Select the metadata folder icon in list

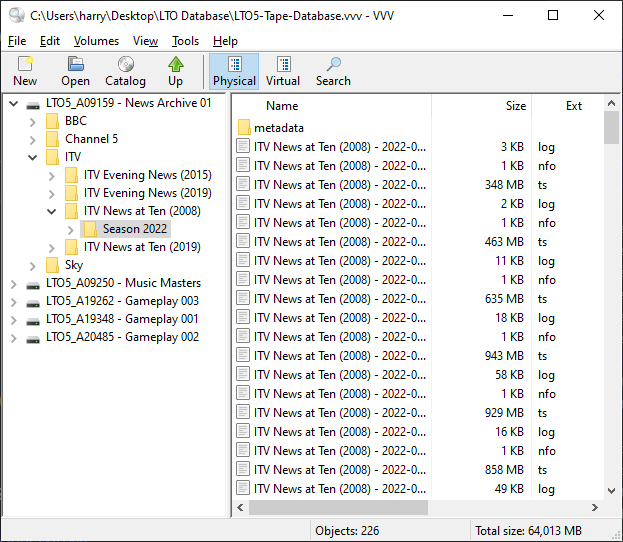click(244, 128)
